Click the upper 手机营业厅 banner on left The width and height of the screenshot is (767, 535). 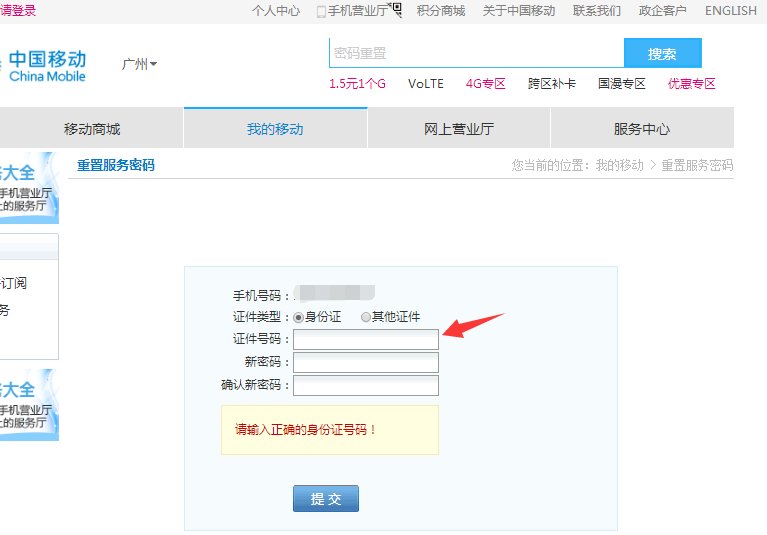point(29,188)
